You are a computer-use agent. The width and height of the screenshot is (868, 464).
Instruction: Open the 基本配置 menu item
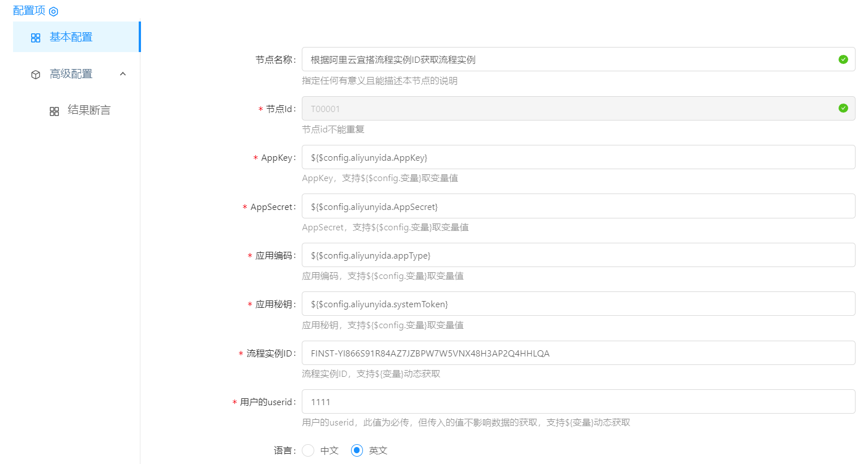[71, 37]
